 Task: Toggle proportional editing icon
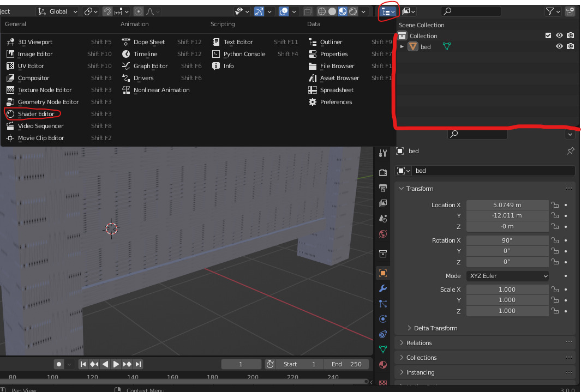coord(138,11)
